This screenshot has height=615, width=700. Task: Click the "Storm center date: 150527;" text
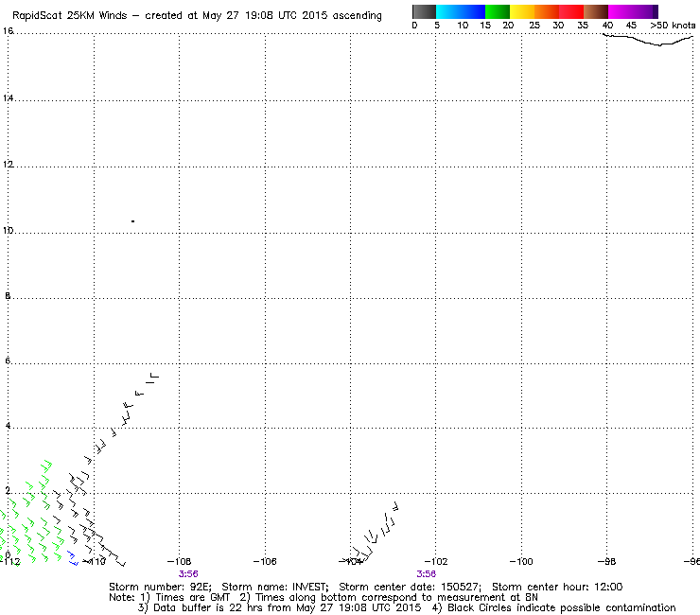coord(411,587)
